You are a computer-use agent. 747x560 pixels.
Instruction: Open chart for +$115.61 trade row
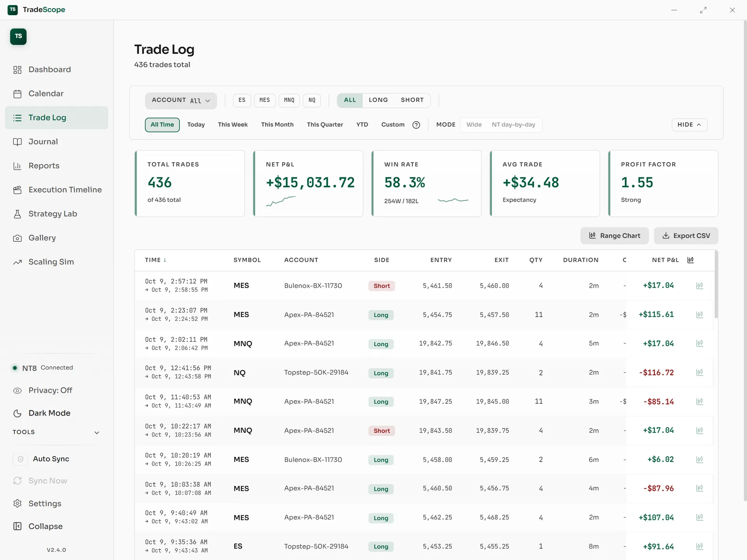700,315
